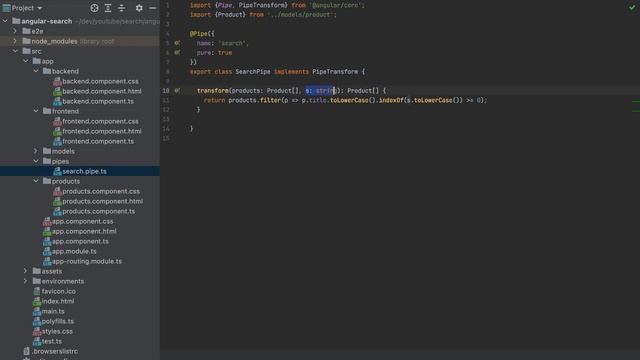Click gutter icon on line 5

click(177, 42)
